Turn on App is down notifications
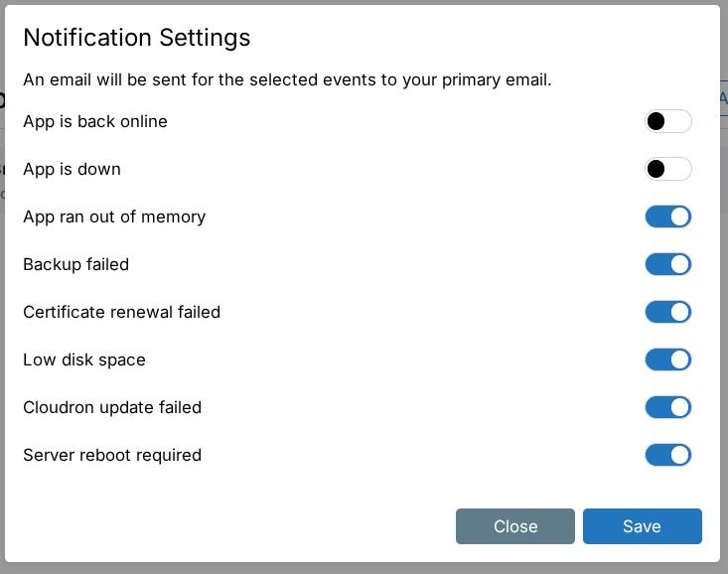This screenshot has width=728, height=574. (x=667, y=169)
